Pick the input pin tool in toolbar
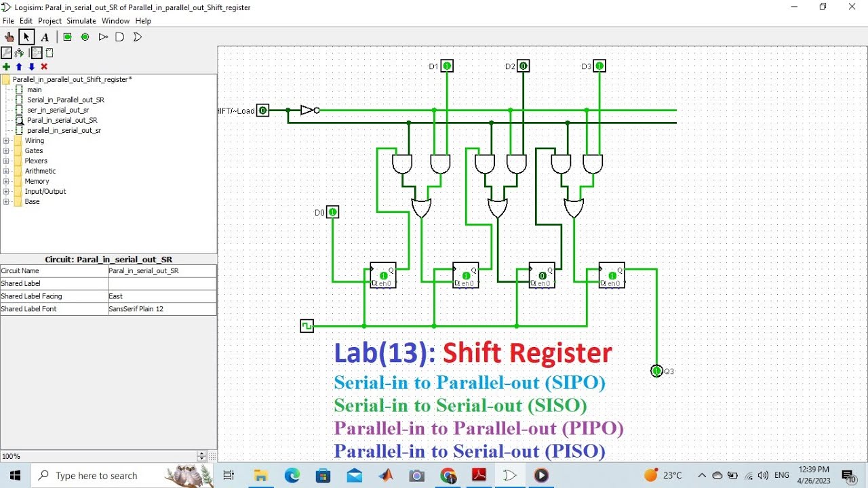This screenshot has height=488, width=868. coord(68,37)
